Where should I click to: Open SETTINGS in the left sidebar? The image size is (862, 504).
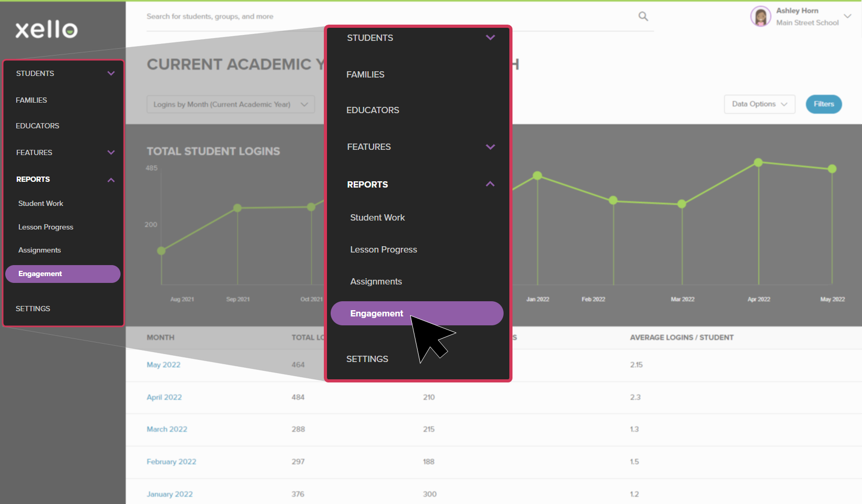[33, 309]
